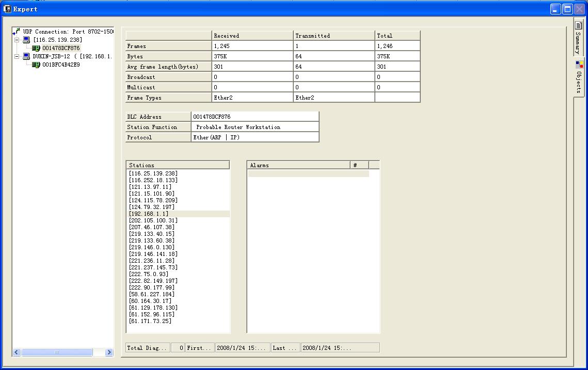Click the Expert window title bar icon

pyautogui.click(x=7, y=9)
